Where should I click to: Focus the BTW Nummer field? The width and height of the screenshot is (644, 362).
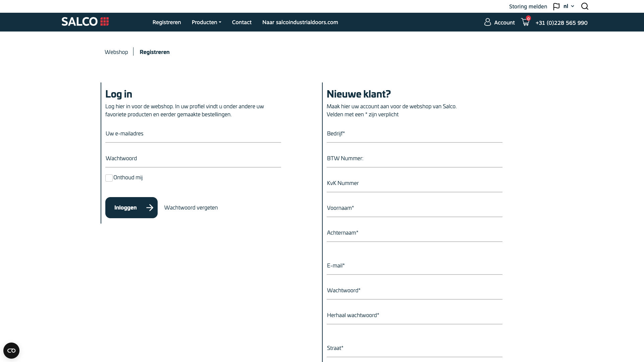coord(415,159)
